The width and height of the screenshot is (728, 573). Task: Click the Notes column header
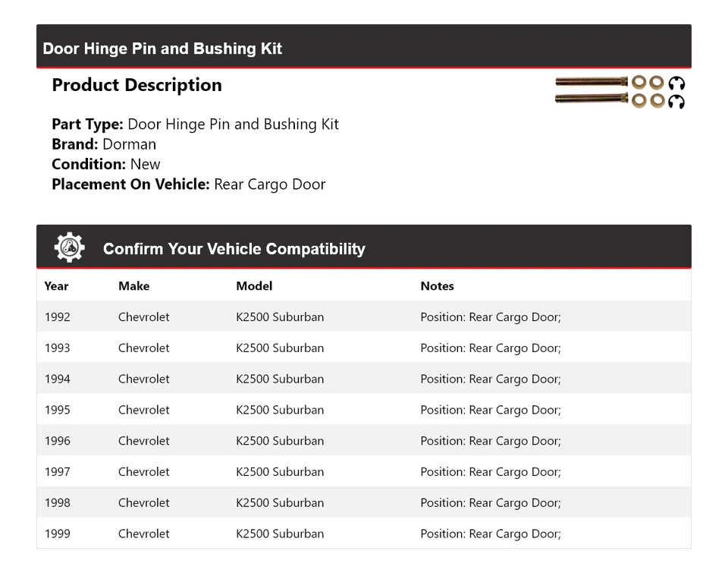(437, 286)
